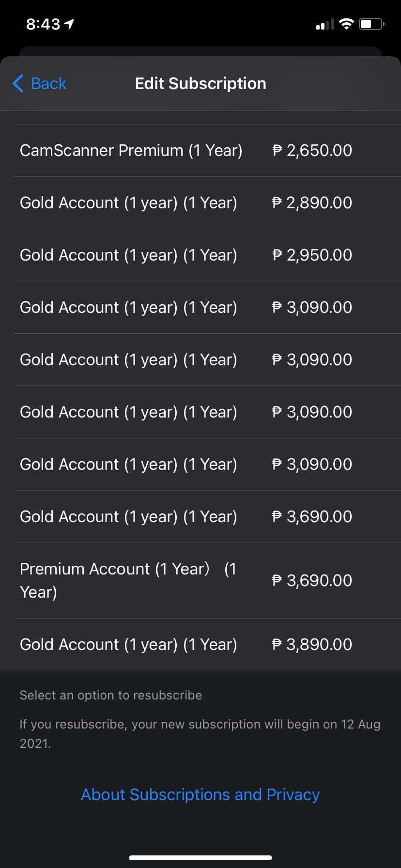Tap the home indicator bar
Screen dimensions: 401x868
coord(200,858)
